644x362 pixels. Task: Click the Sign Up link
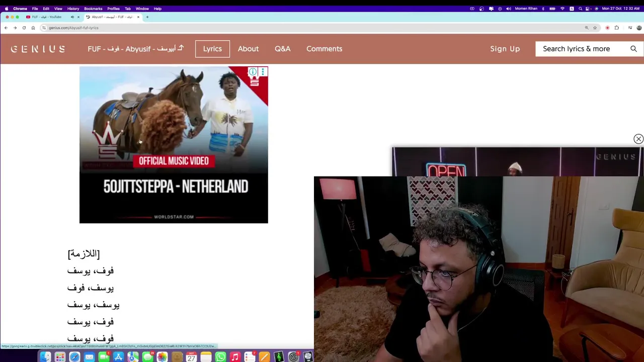pos(505,49)
